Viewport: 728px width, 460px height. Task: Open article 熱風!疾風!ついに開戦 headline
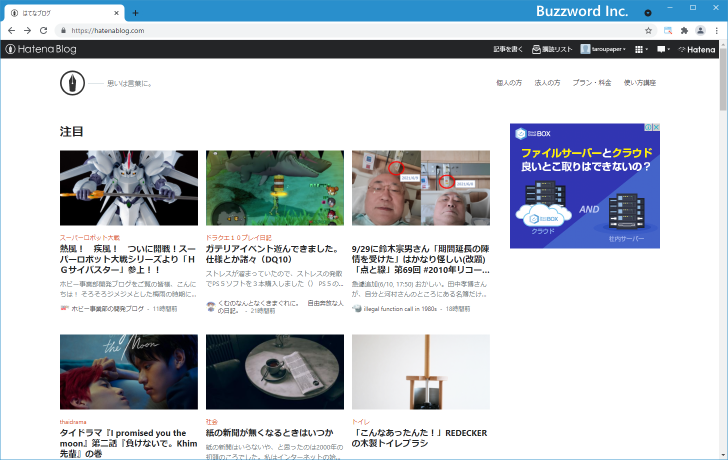[x=128, y=259]
